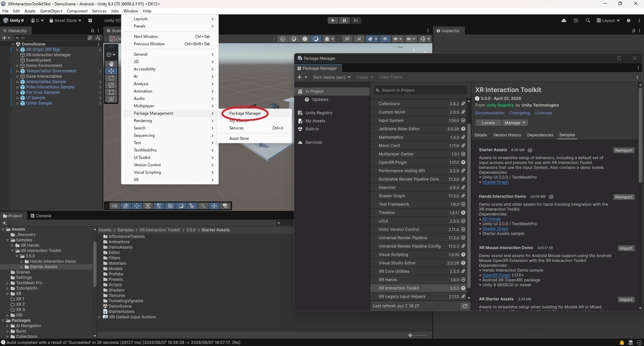Select the Rect tool in scene toolbar

pyautogui.click(x=112, y=92)
